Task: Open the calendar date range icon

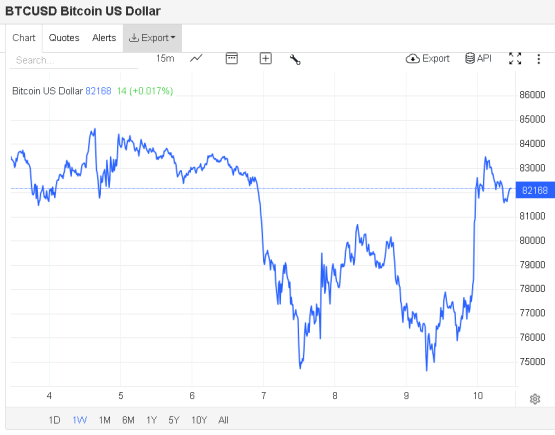Action: point(231,58)
